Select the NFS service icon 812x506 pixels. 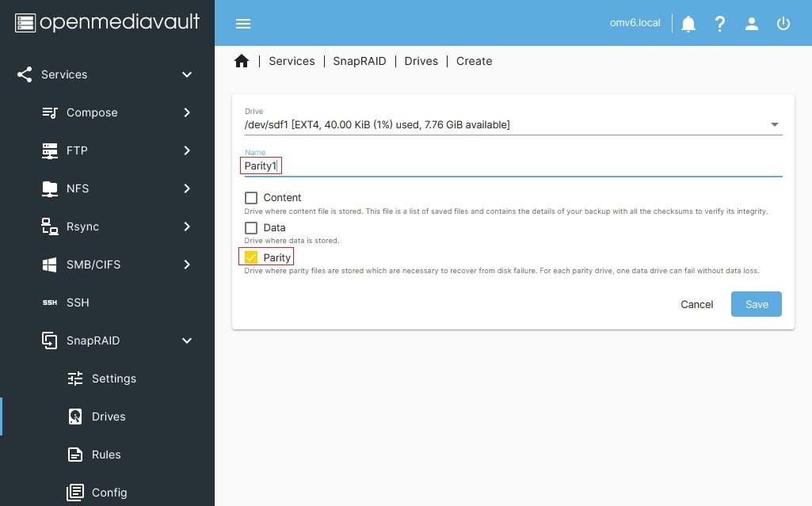click(49, 188)
